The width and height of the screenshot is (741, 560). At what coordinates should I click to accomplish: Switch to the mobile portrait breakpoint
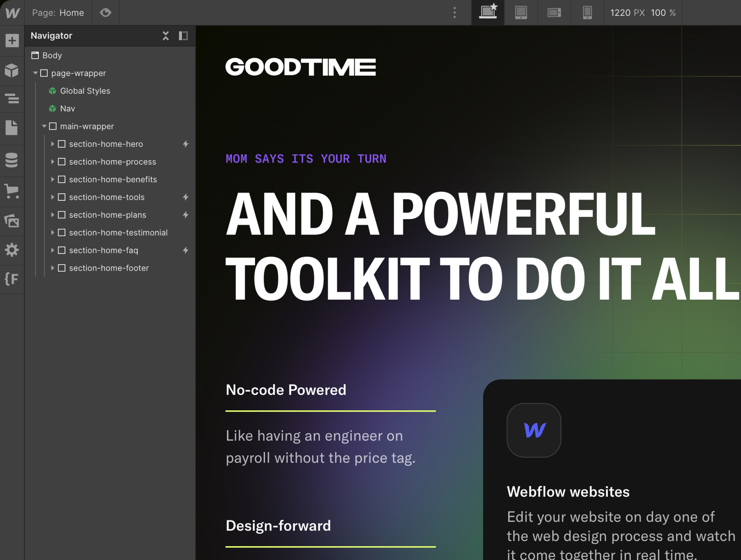coord(587,13)
